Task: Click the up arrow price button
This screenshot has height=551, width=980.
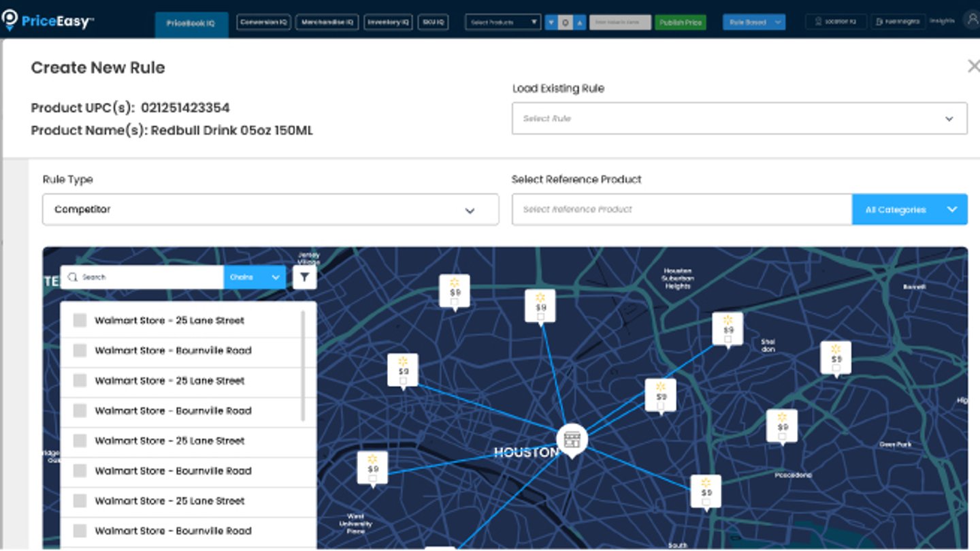Action: (579, 22)
